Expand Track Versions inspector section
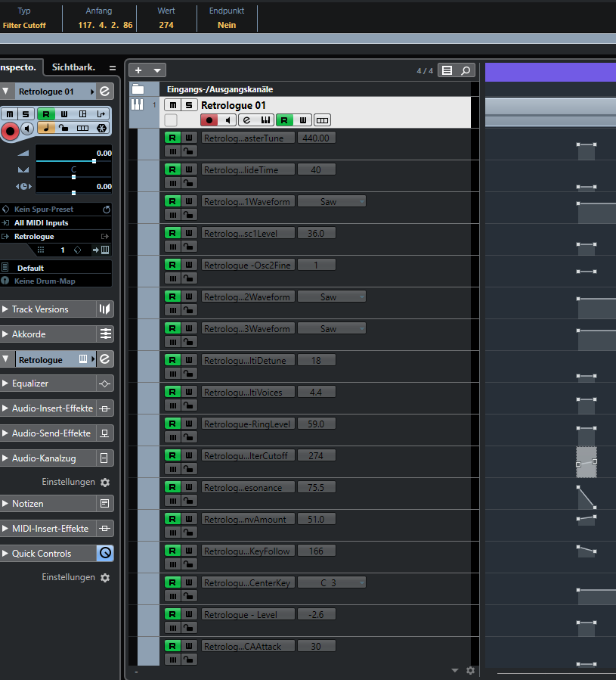616x680 pixels. click(x=5, y=309)
